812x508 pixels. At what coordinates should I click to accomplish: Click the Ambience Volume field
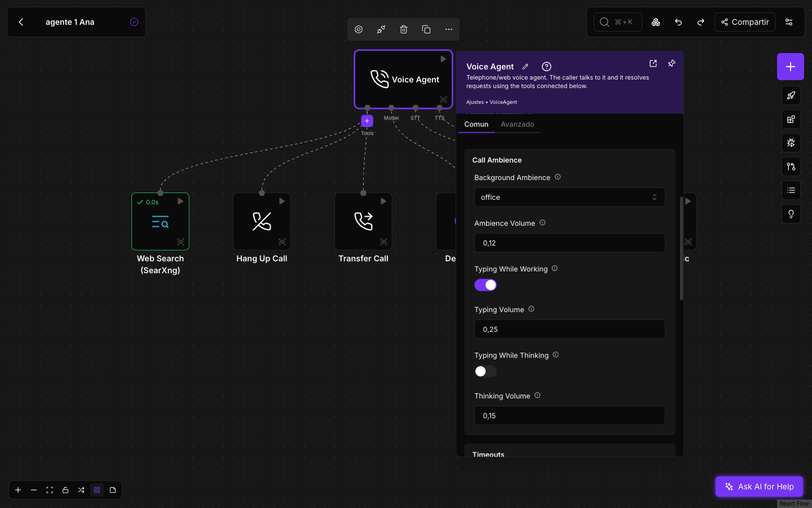click(570, 243)
